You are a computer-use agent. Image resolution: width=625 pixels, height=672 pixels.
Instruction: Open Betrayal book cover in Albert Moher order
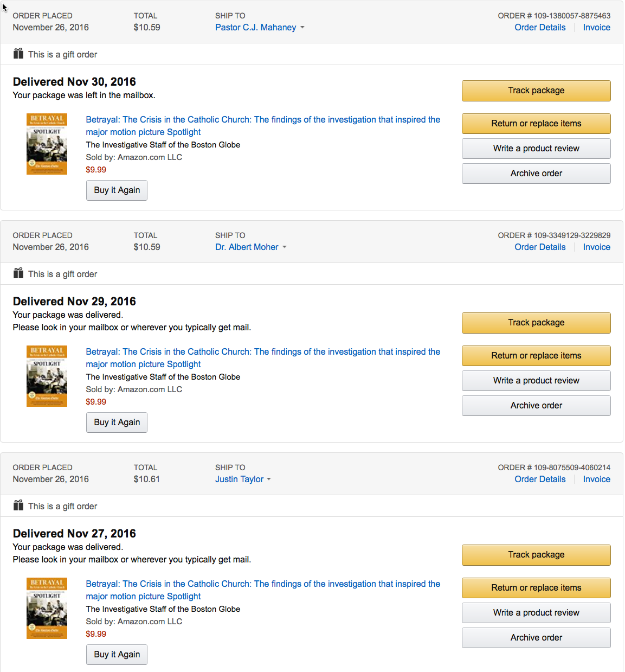pyautogui.click(x=47, y=376)
